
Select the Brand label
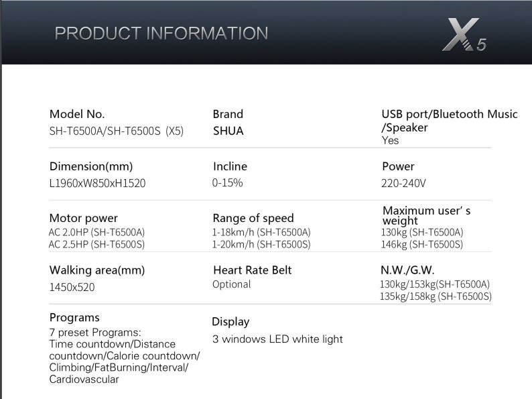pyautogui.click(x=228, y=114)
